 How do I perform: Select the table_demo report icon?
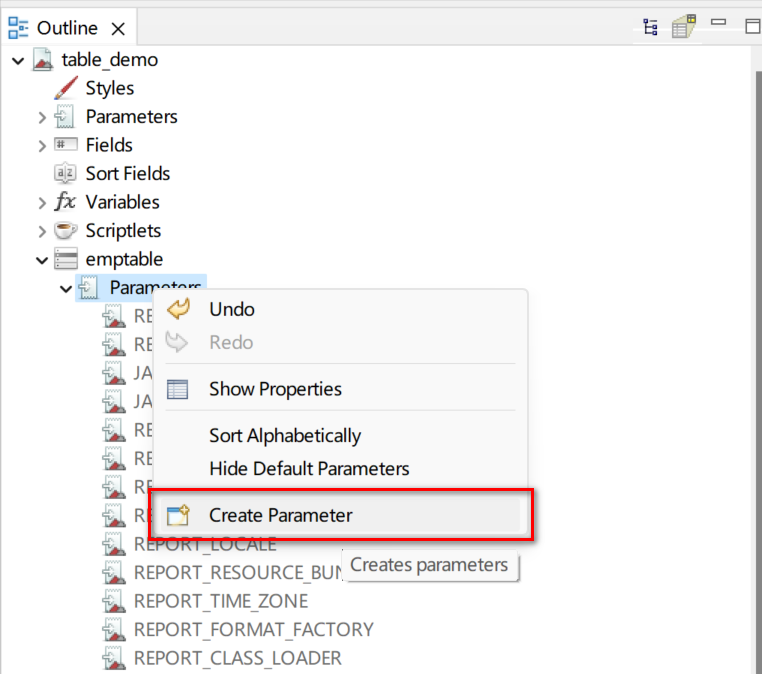(x=43, y=60)
